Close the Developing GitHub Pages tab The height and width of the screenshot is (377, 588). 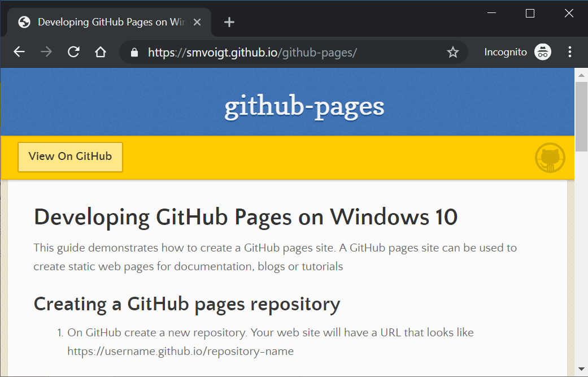197,22
